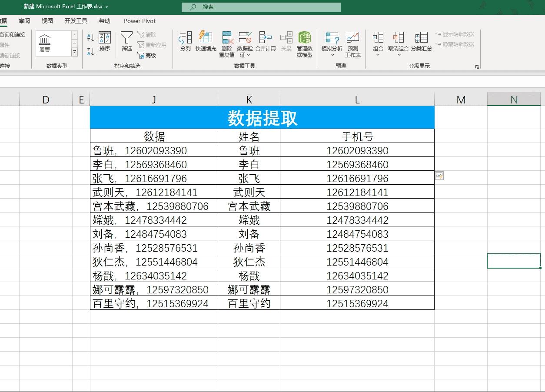The height and width of the screenshot is (392, 545).
Task: Select the 分列 (Text to Columns) tool
Action: [185, 42]
